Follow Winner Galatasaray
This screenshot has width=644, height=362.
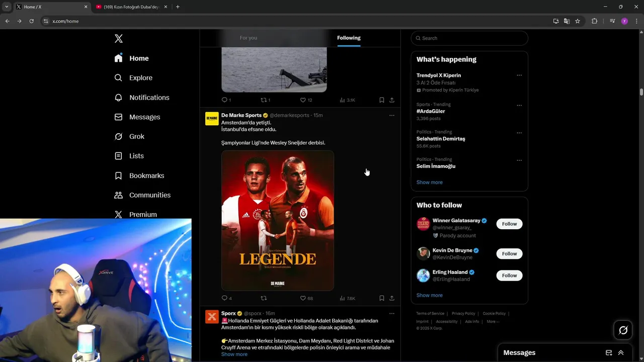[x=509, y=224]
